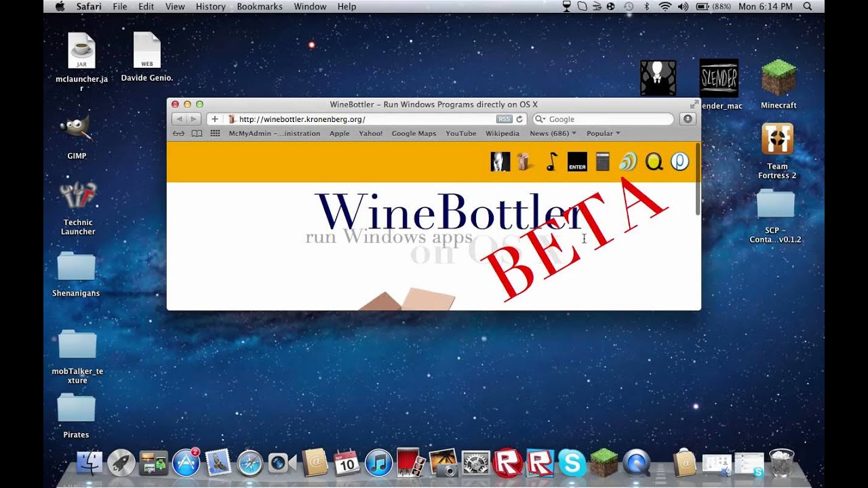Click the black ENTER icon on the banner
868x488 pixels.
pos(577,161)
